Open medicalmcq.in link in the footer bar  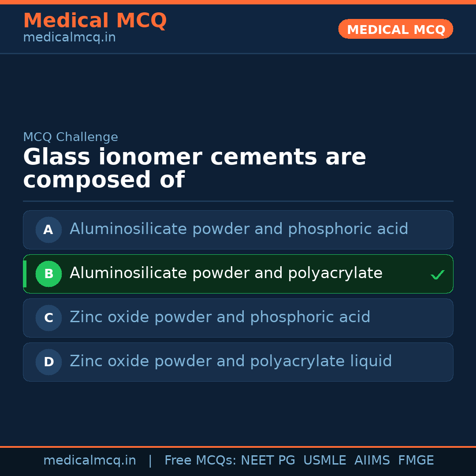(x=89, y=461)
